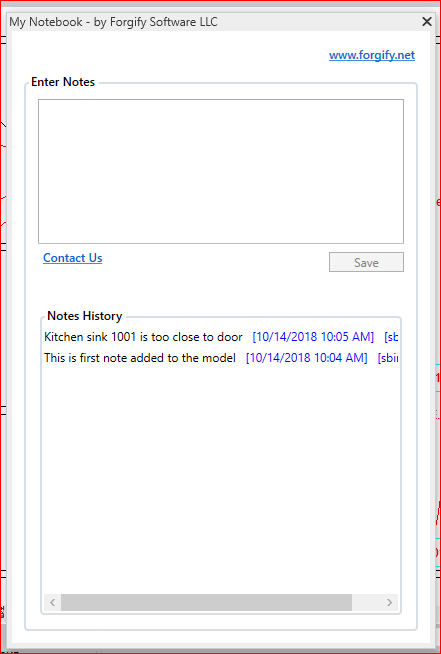Image resolution: width=441 pixels, height=654 pixels.
Task: Open the www.forgify.net link
Action: pos(372,55)
